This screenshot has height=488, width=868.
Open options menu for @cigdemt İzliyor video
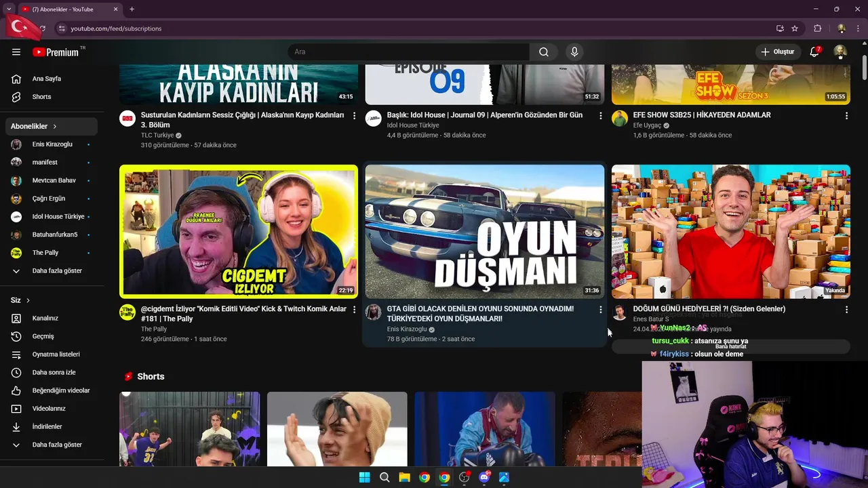[x=354, y=310]
